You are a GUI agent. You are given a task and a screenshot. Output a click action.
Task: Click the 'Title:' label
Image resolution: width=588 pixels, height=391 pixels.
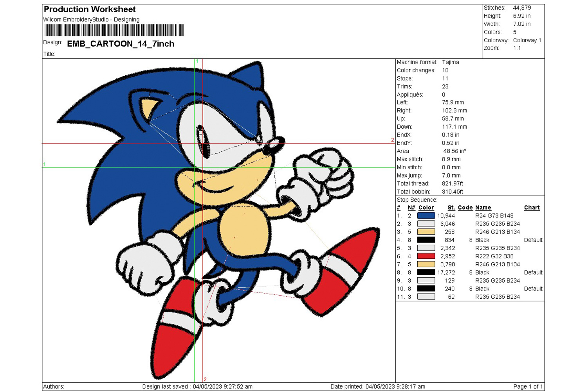pyautogui.click(x=49, y=54)
